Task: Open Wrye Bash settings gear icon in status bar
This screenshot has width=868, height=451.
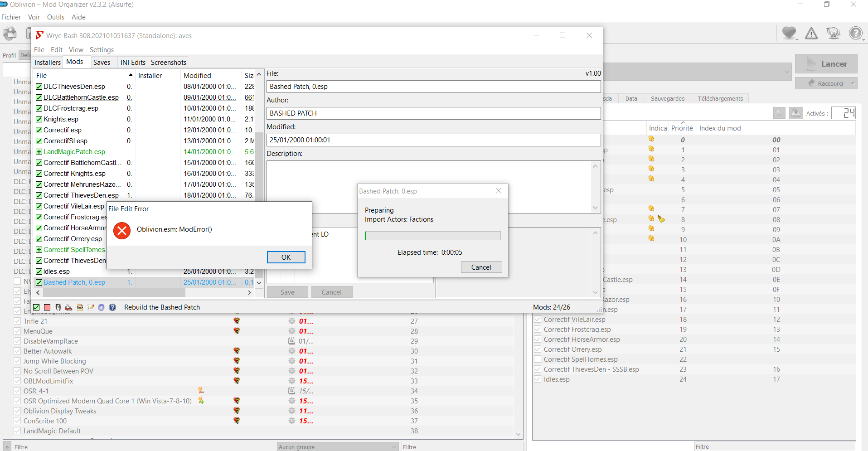Action: click(x=102, y=307)
